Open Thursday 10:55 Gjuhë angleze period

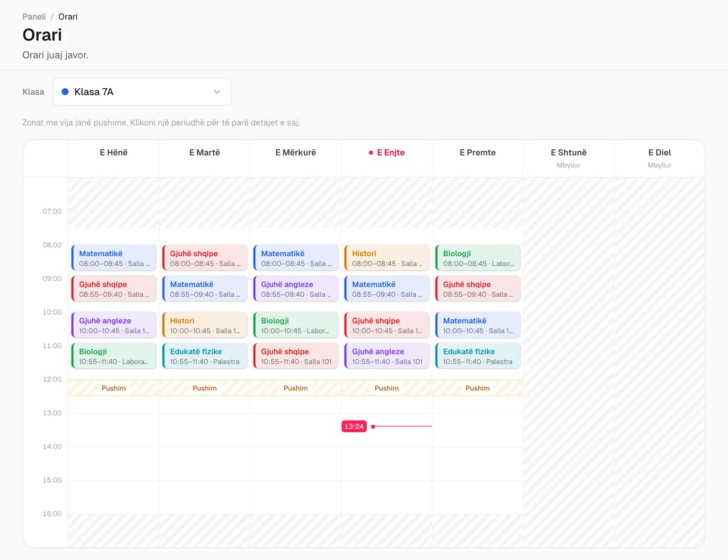[387, 356]
